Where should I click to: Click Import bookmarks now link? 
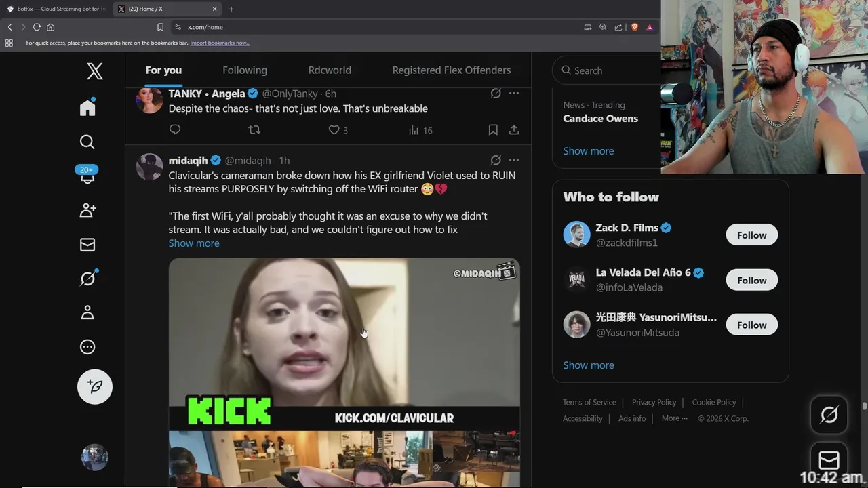point(220,43)
